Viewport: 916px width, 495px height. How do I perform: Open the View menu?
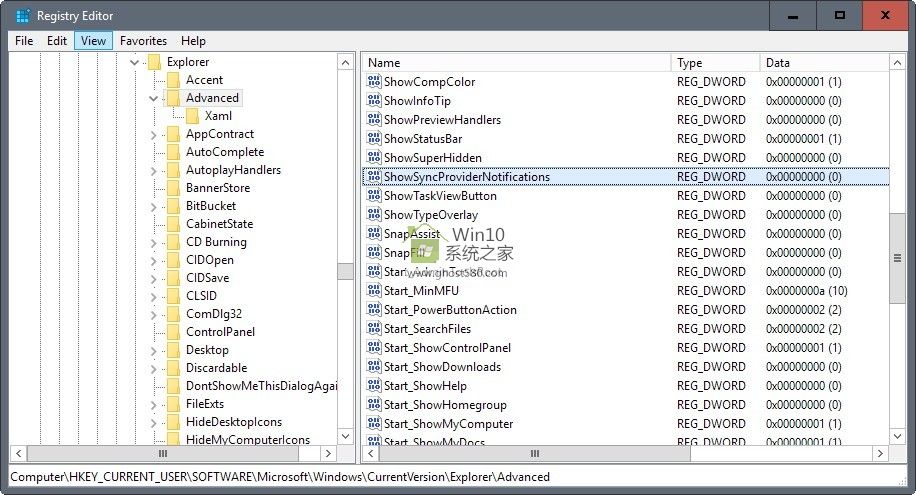(93, 41)
